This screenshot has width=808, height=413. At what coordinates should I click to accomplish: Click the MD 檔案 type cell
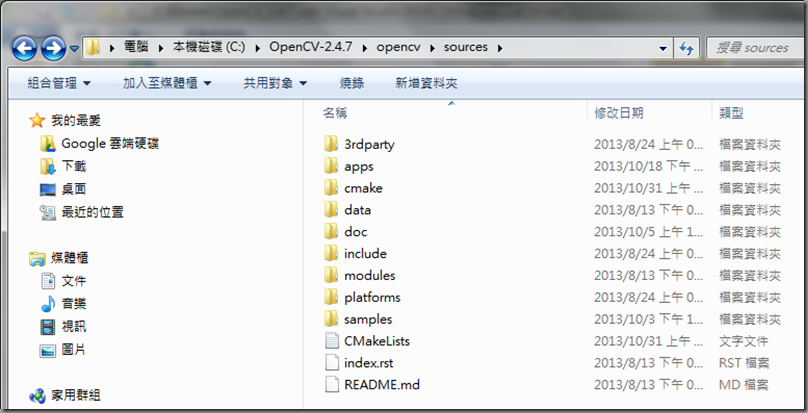(743, 385)
